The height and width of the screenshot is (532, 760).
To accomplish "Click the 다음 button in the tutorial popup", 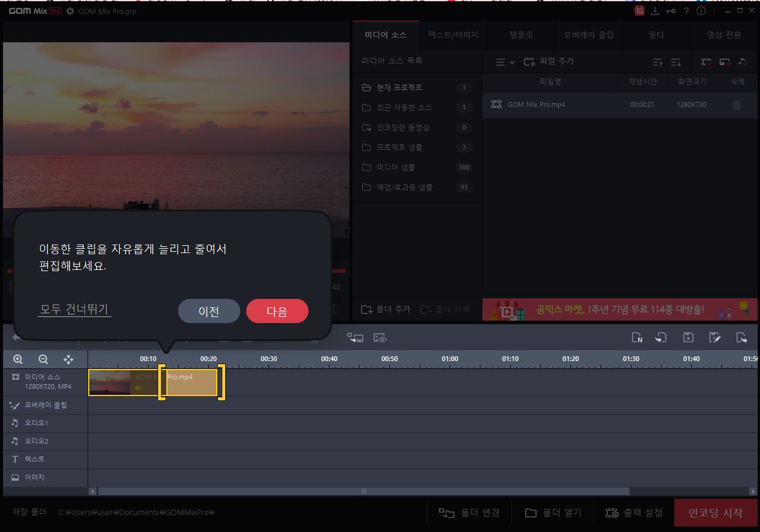I will coord(277,310).
